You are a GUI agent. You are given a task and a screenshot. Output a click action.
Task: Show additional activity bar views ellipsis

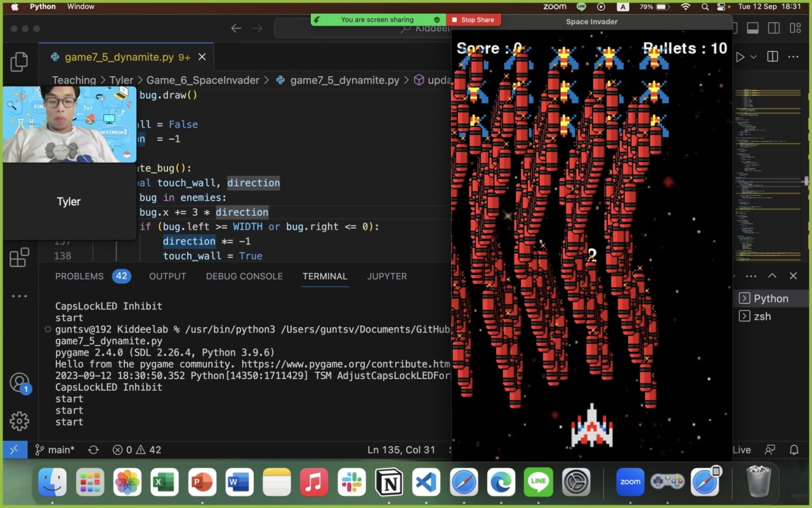tap(19, 296)
